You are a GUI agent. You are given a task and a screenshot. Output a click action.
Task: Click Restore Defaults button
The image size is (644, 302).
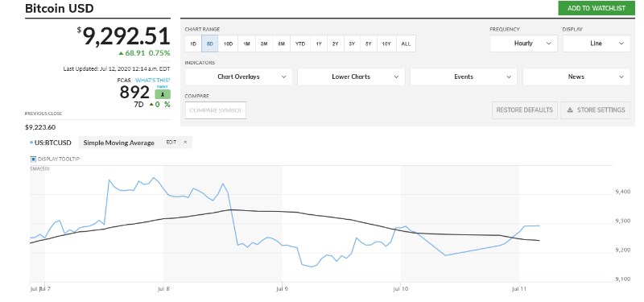point(525,110)
